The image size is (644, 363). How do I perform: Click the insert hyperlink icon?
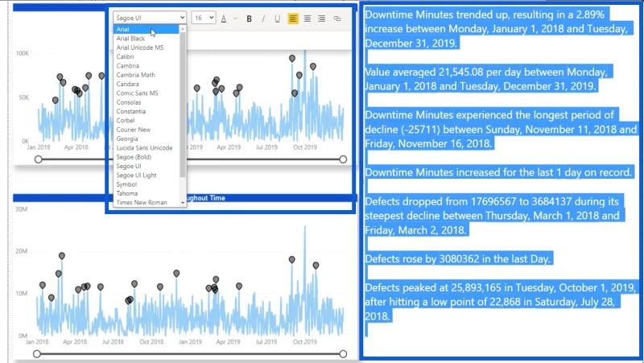click(x=337, y=19)
